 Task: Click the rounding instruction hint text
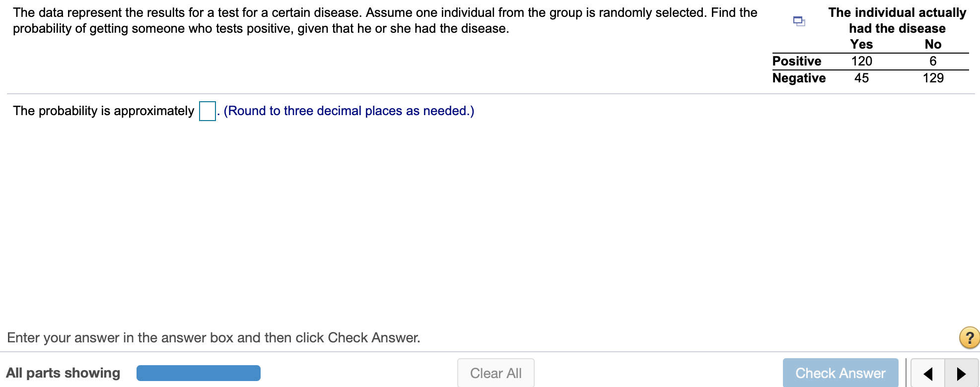coord(349,111)
